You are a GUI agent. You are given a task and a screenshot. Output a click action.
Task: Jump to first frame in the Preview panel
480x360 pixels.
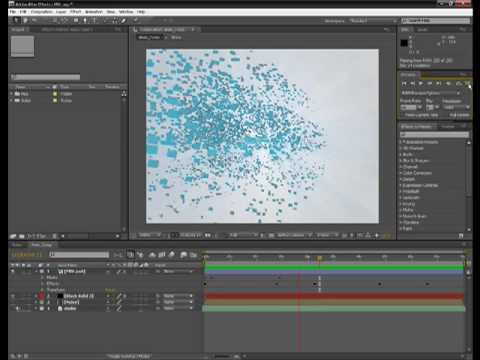tap(404, 83)
